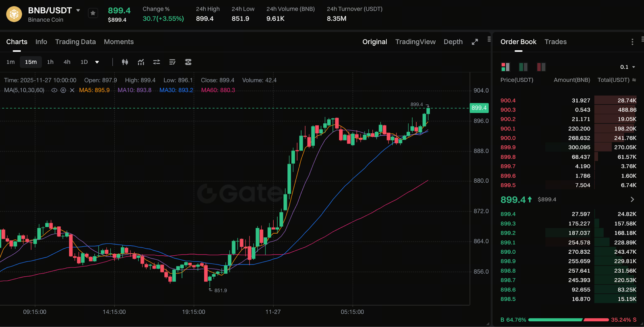Click the MA(5,10,30,60) indicator label
The width and height of the screenshot is (644, 327).
click(24, 90)
